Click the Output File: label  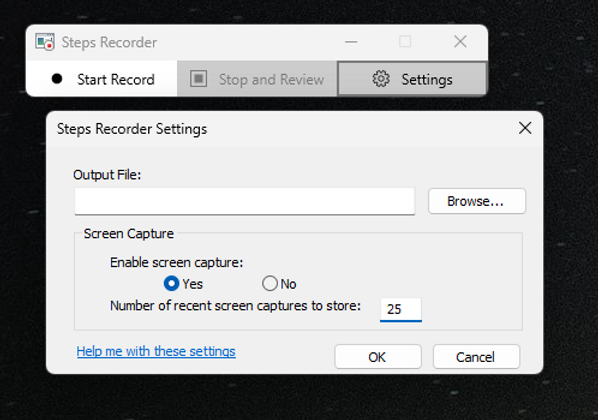pyautogui.click(x=107, y=175)
